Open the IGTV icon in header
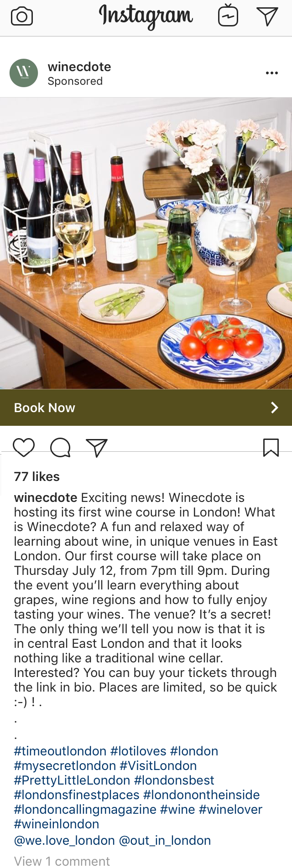Screen dimensions: 292x868 (x=228, y=15)
